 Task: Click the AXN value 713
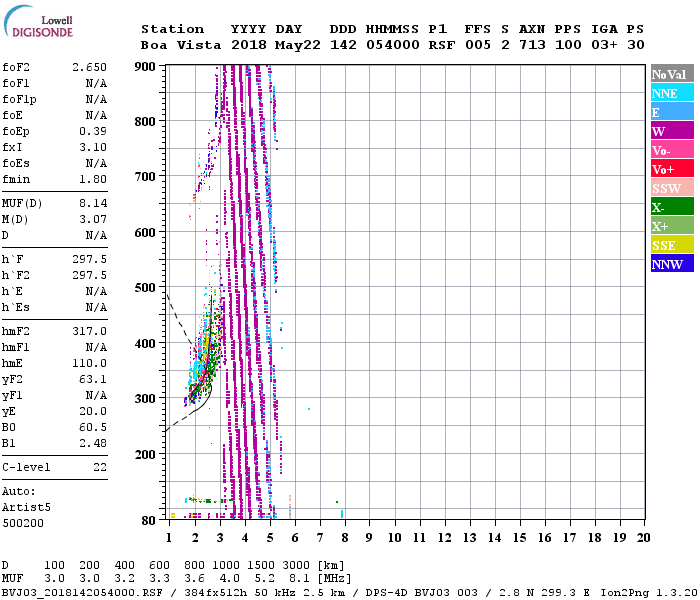click(x=532, y=45)
